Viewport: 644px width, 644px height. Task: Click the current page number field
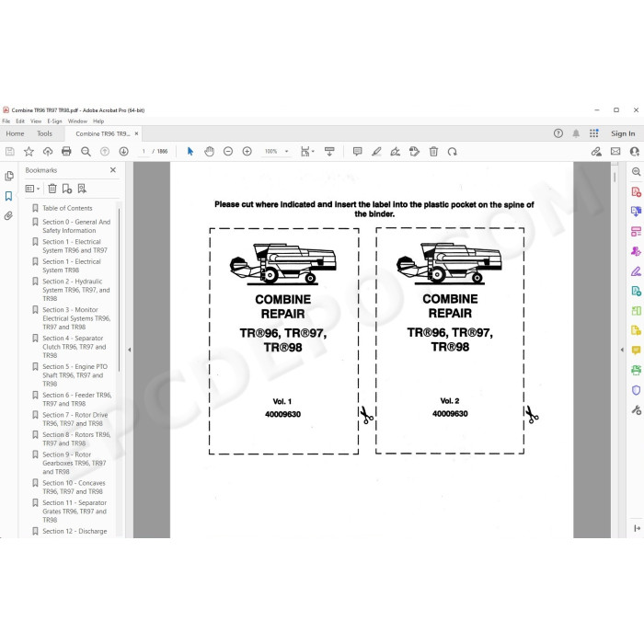144,152
